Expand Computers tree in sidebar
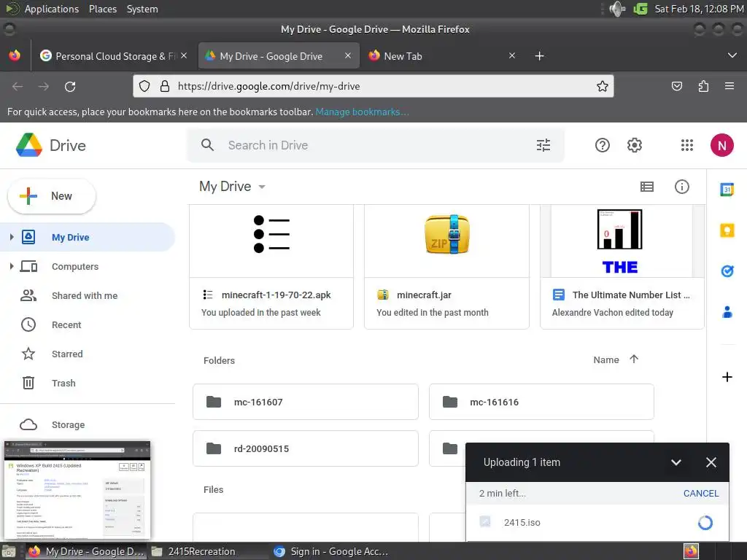This screenshot has width=747, height=560. 12,266
